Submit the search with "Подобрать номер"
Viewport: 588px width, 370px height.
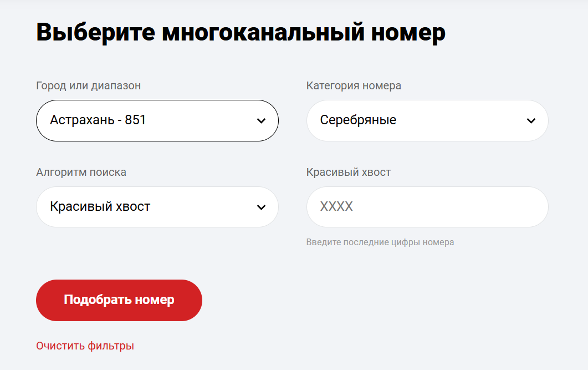pos(119,300)
